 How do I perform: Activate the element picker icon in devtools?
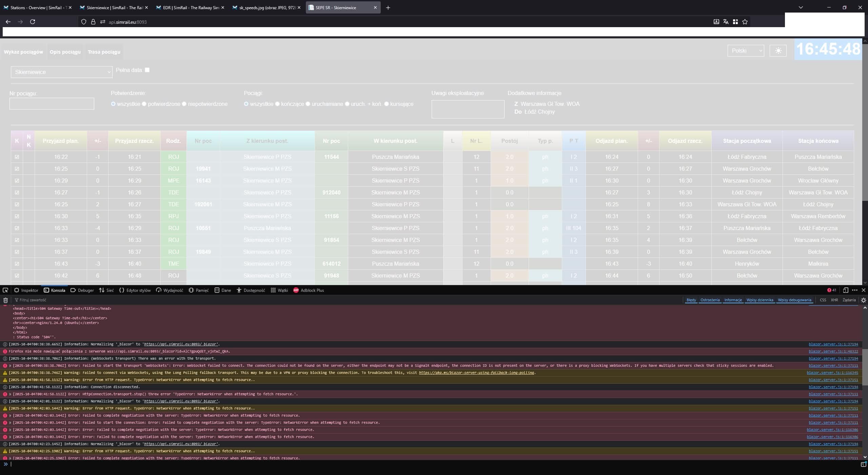tap(5, 290)
